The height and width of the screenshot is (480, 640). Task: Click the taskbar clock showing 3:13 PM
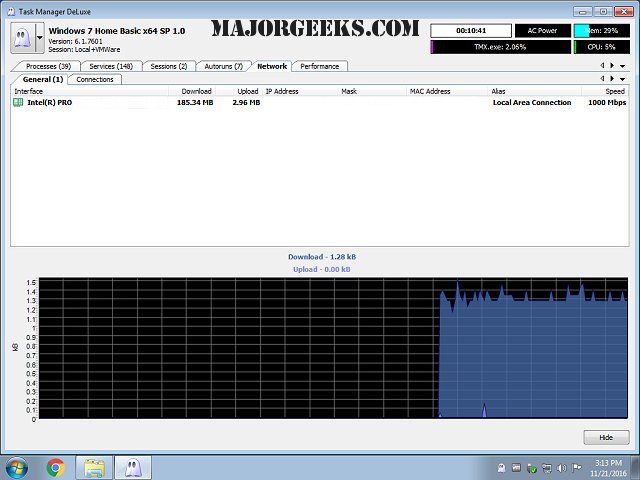tap(608, 468)
